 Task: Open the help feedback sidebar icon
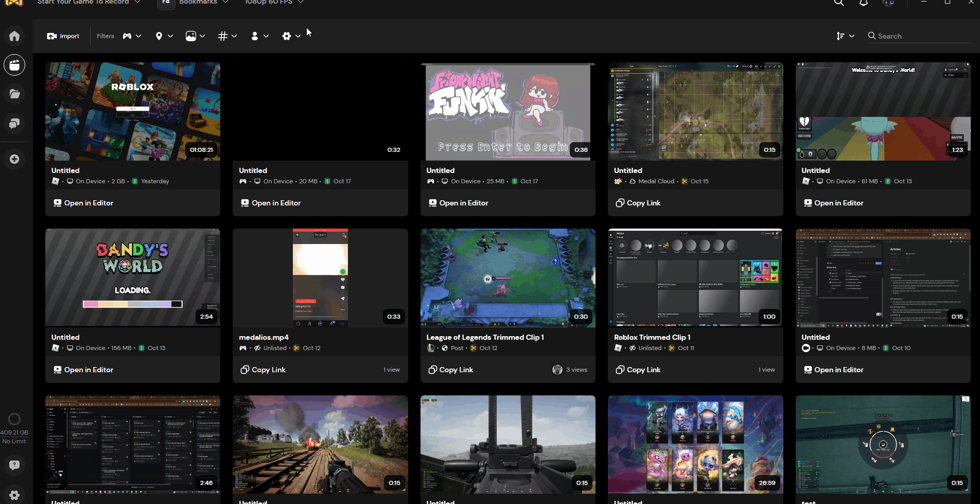point(14,465)
